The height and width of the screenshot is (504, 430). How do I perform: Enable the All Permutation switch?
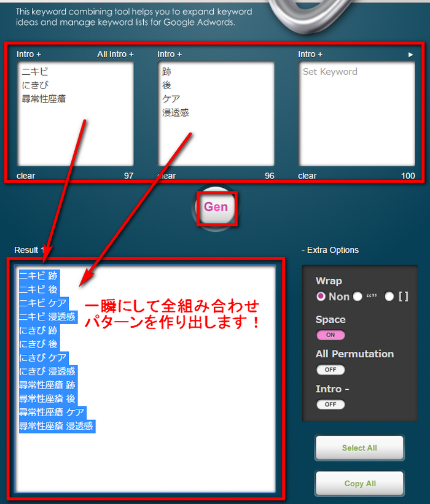pyautogui.click(x=330, y=370)
